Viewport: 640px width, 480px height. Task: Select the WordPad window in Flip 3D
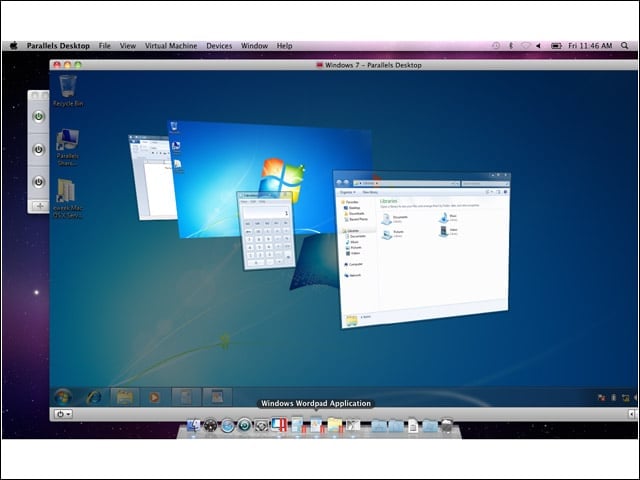tap(152, 177)
